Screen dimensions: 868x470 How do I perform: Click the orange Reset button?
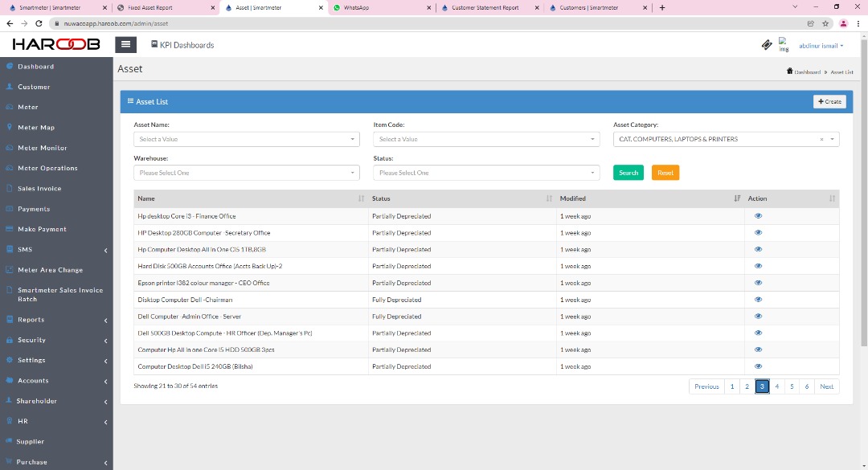[665, 173]
